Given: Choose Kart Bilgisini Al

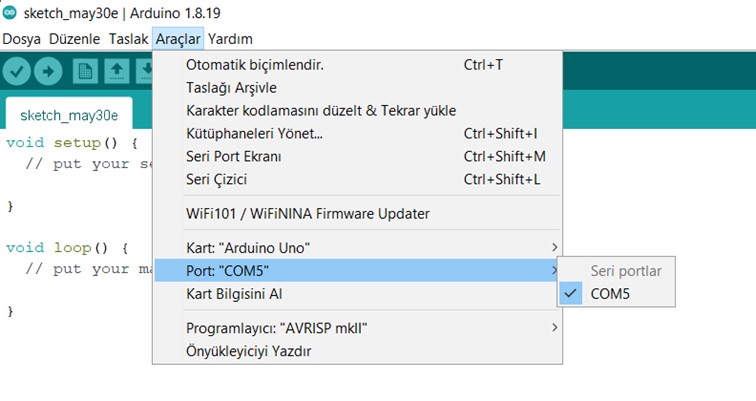Looking at the screenshot, I should click(357, 294).
